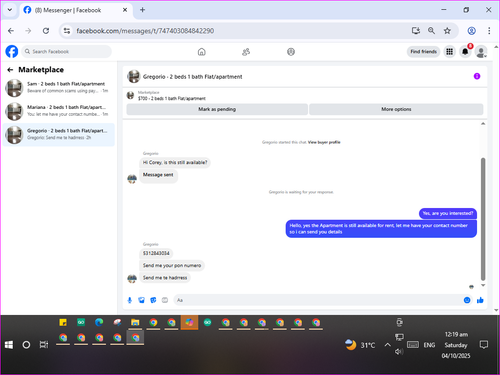
Task: Open Cortana search circle in taskbar
Action: (26, 345)
